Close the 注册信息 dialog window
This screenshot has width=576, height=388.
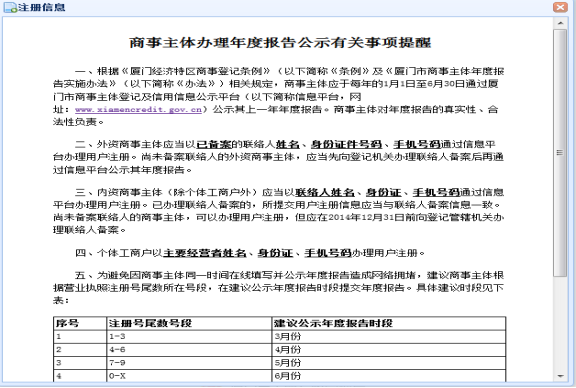coord(560,7)
